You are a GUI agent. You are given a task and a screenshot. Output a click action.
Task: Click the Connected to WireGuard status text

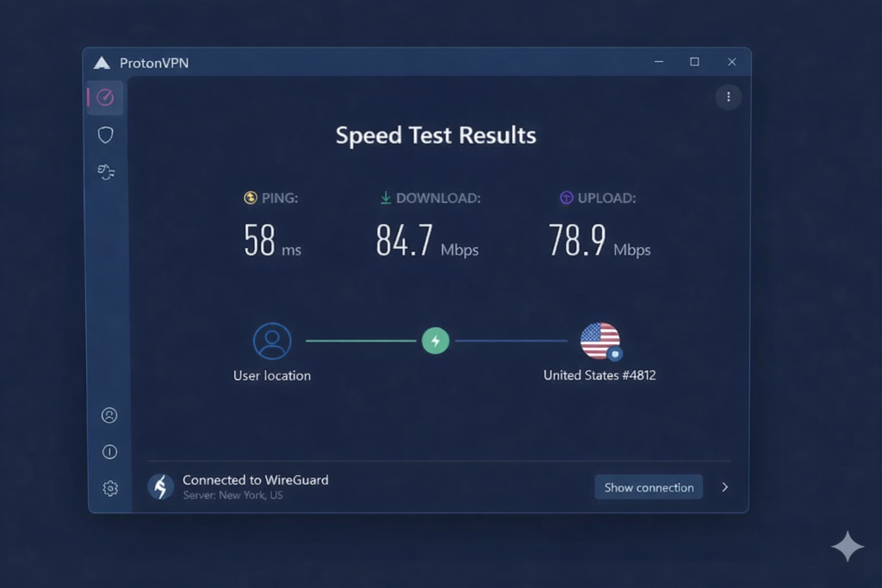coord(256,480)
